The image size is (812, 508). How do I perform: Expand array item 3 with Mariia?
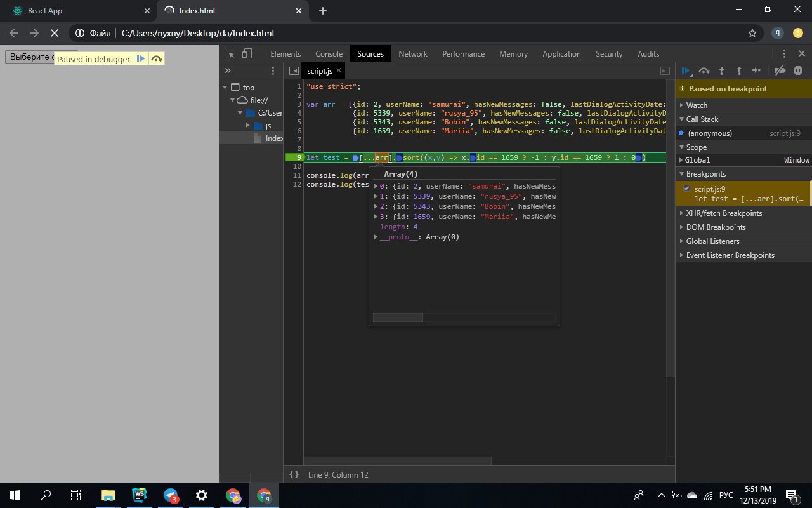coord(376,217)
